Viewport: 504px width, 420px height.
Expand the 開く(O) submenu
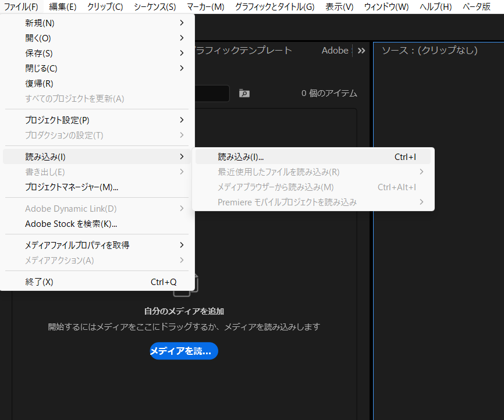97,38
